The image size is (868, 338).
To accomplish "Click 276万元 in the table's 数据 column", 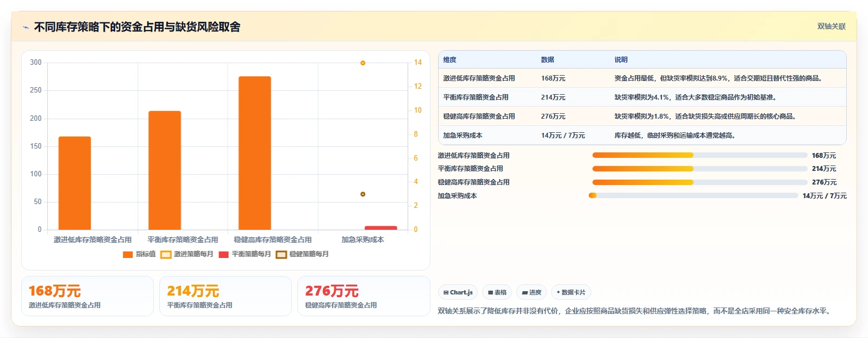I will [x=553, y=116].
